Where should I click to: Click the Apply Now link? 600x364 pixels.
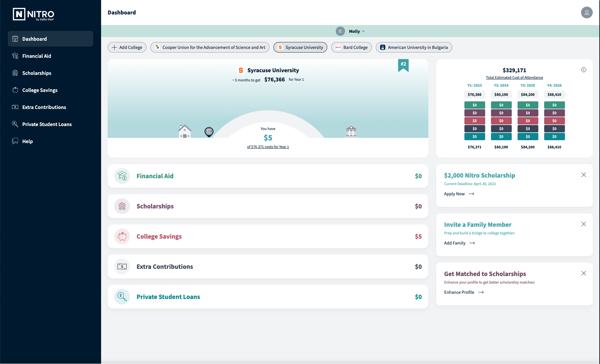coord(459,194)
